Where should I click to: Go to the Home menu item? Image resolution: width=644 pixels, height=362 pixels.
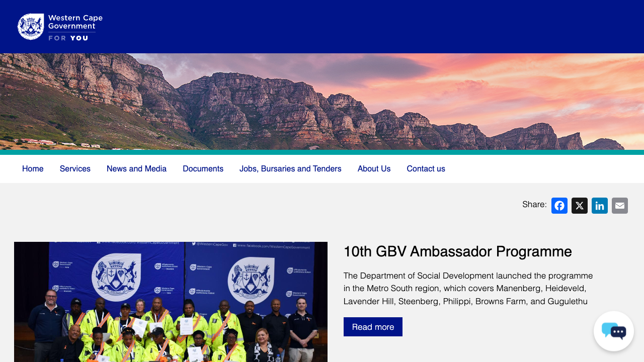[33, 169]
